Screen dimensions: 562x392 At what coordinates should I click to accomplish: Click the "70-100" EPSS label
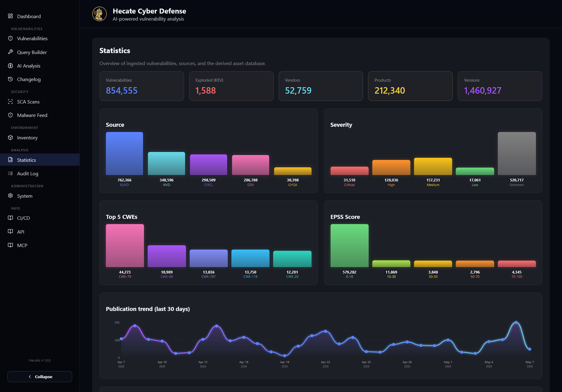click(x=517, y=277)
